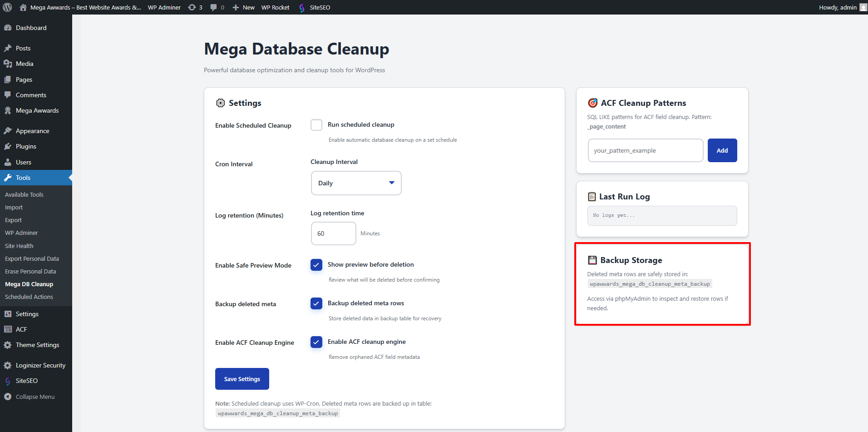The height and width of the screenshot is (432, 868).
Task: Focus the log retention minutes field
Action: pyautogui.click(x=333, y=233)
